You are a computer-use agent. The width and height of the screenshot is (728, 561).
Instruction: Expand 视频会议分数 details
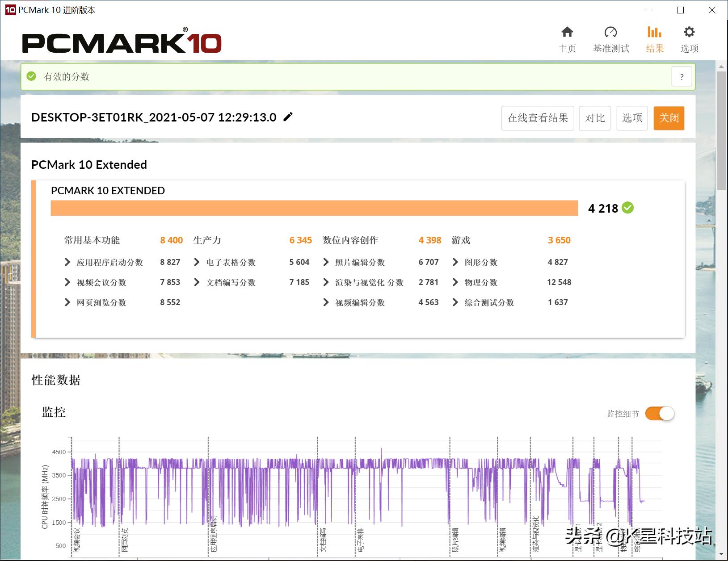coord(67,282)
